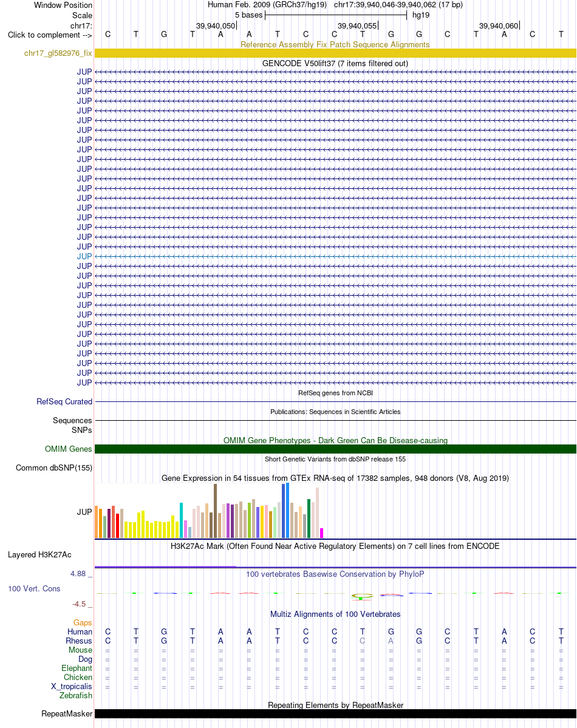The width and height of the screenshot is (577, 728).
Task: Click the magenta bar ending the GTEx chart
Action: [x=321, y=533]
